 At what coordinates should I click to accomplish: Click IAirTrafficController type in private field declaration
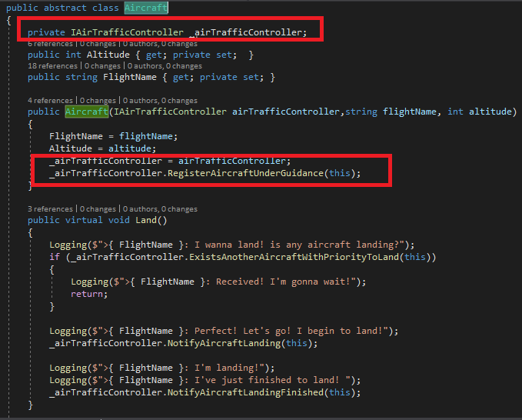coord(127,32)
